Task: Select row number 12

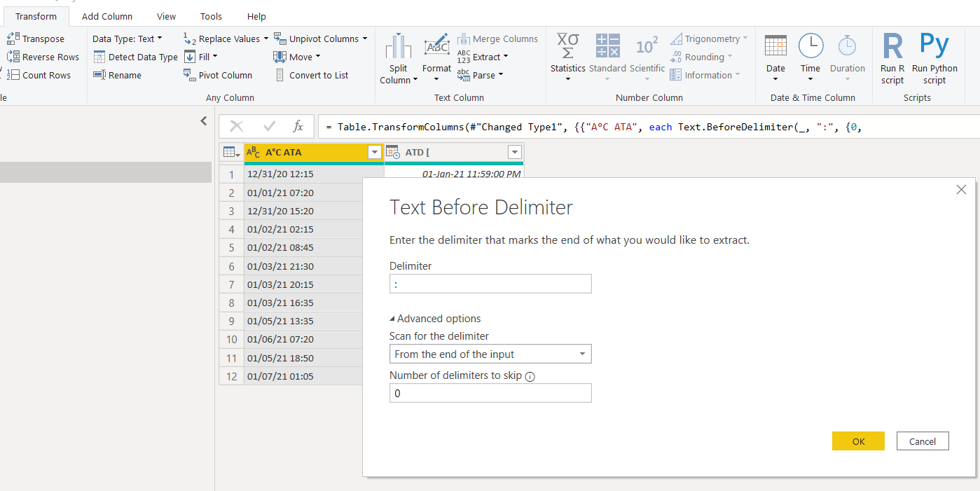Action: point(231,376)
